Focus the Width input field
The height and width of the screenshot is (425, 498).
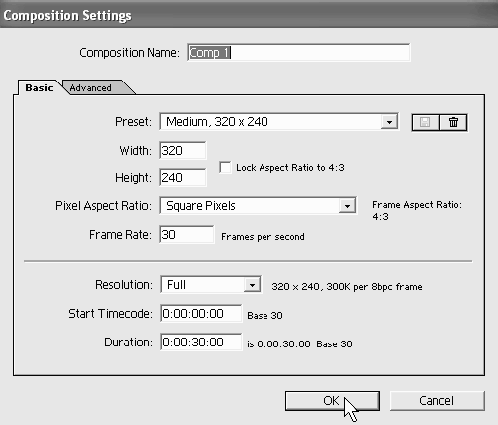click(x=183, y=151)
